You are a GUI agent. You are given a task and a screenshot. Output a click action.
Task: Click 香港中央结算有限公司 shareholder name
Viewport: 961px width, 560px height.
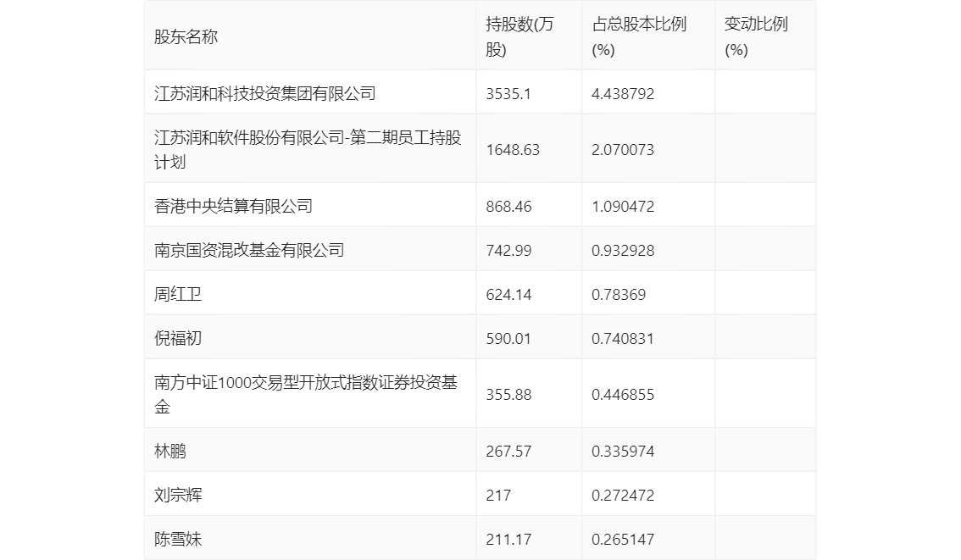click(233, 207)
